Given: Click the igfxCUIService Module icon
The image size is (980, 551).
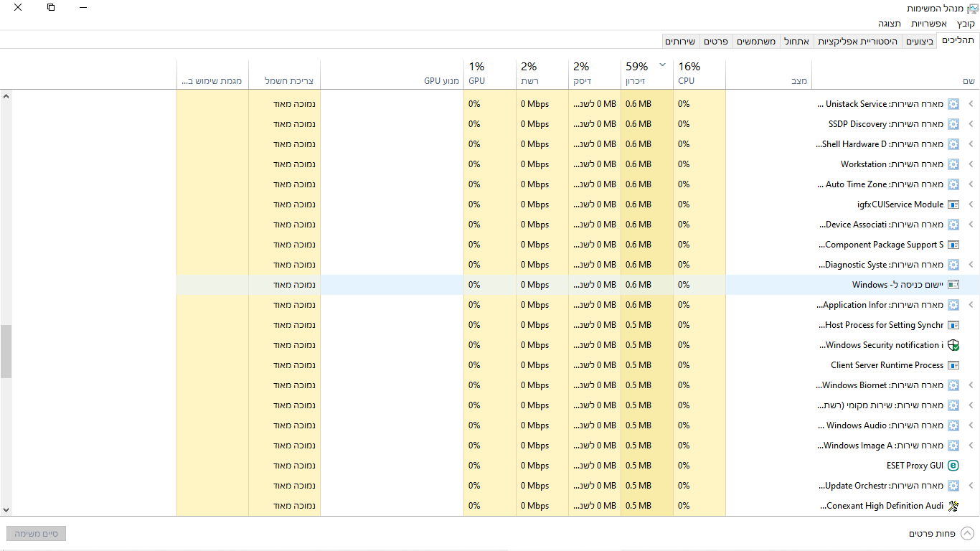Looking at the screenshot, I should pyautogui.click(x=953, y=204).
